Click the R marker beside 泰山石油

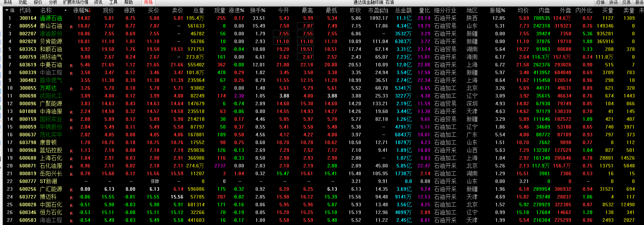click(x=71, y=26)
